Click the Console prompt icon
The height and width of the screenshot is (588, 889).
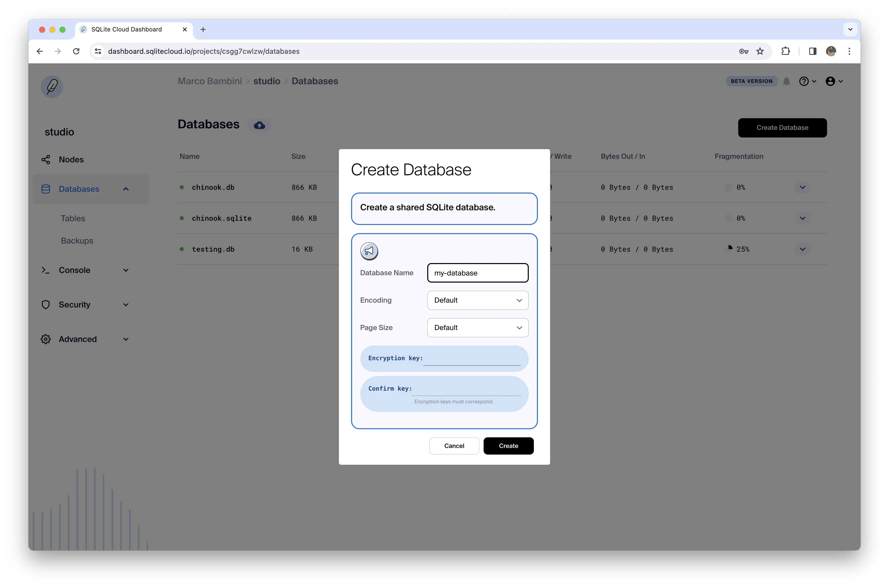click(46, 270)
